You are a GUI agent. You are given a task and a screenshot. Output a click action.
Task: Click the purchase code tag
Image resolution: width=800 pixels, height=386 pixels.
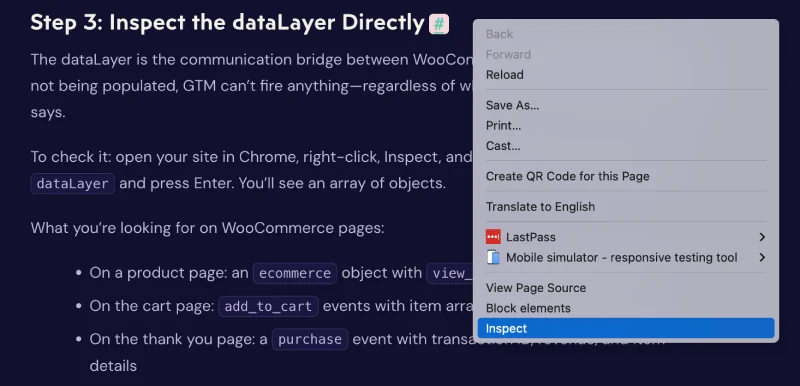[310, 340]
